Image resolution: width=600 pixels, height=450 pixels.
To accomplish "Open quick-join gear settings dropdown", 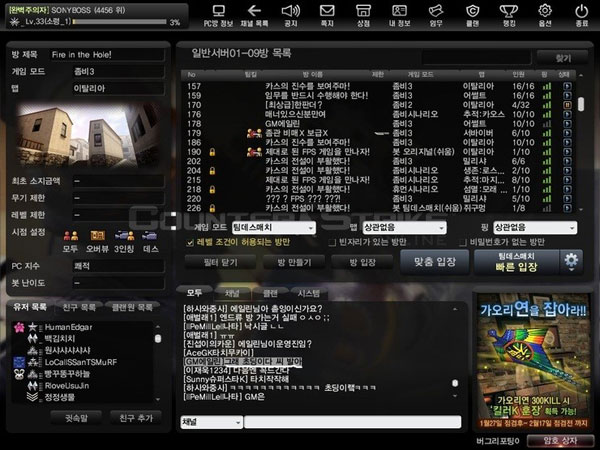I will 571,262.
